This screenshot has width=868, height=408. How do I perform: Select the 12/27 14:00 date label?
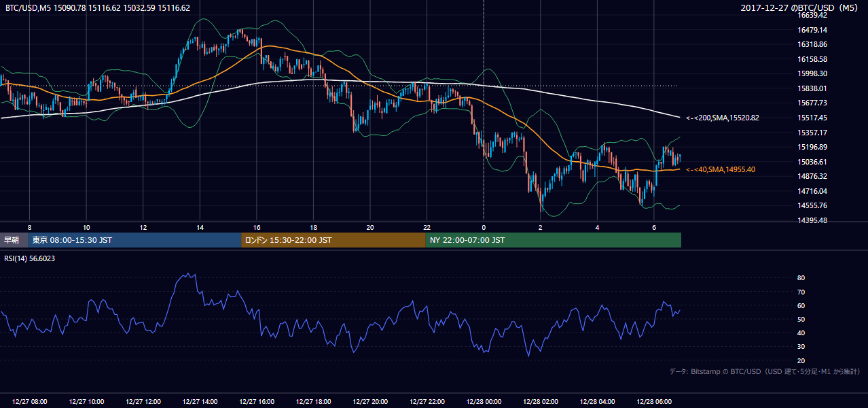pos(200,402)
